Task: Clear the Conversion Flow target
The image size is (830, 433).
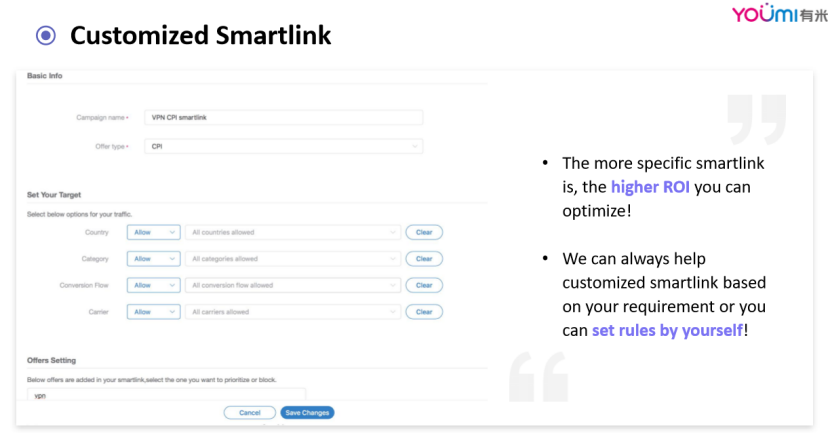Action: [x=424, y=285]
